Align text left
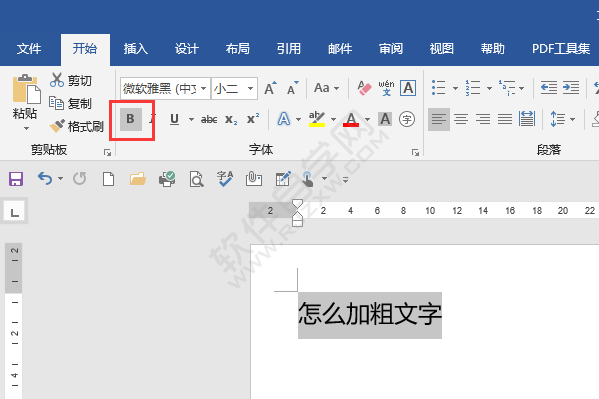This screenshot has width=599, height=399. (x=439, y=119)
